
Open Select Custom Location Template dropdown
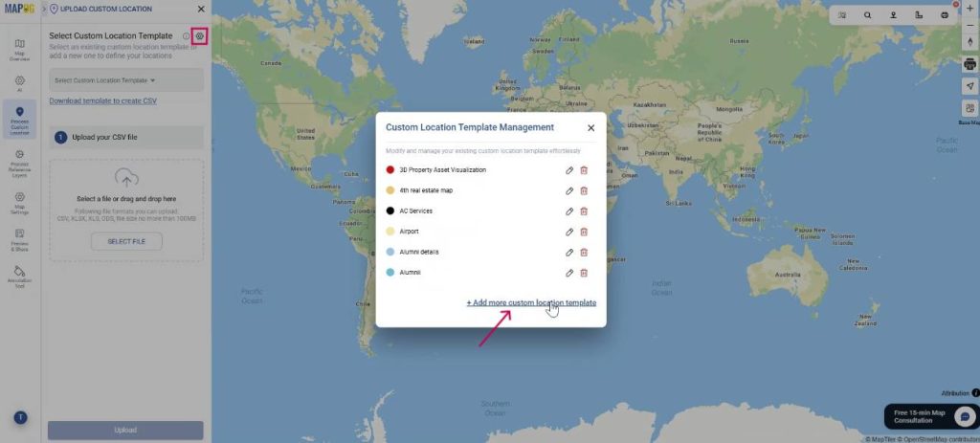[x=126, y=80]
